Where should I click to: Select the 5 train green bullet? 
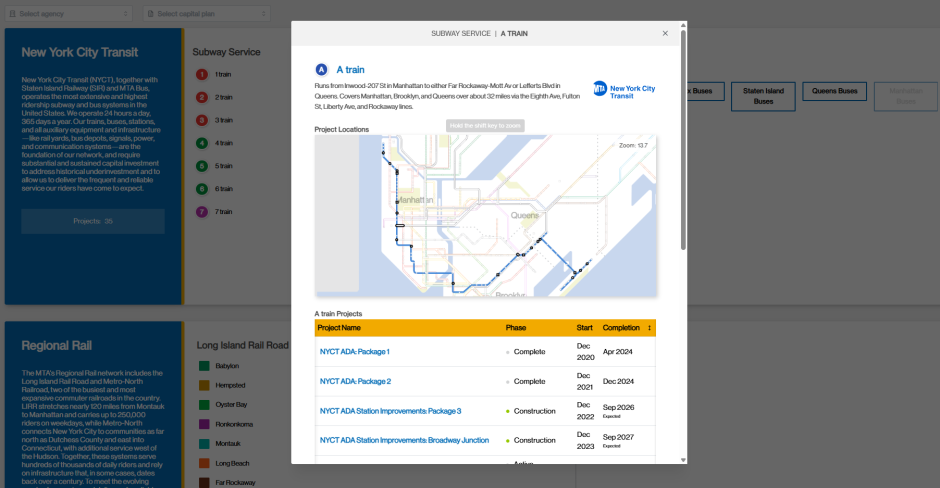(202, 166)
